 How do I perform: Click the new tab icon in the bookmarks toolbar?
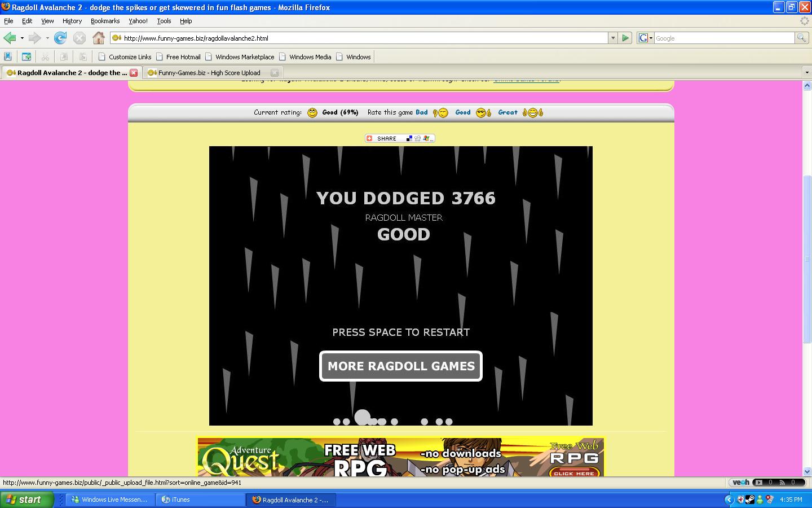pyautogui.click(x=26, y=56)
